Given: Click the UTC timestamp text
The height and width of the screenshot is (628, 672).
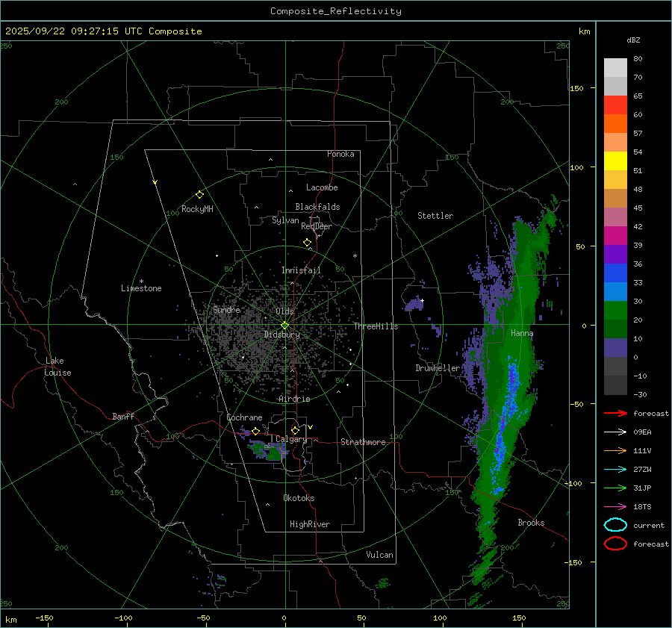Looking at the screenshot, I should point(103,31).
